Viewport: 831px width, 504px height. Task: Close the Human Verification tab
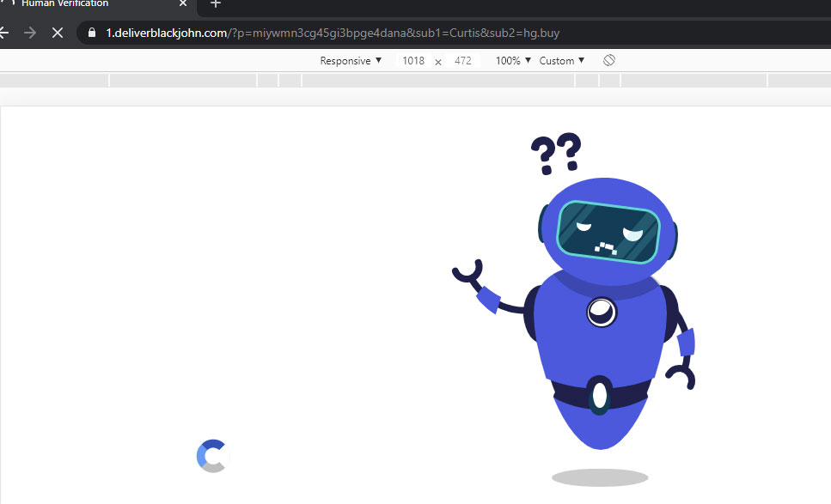(183, 3)
